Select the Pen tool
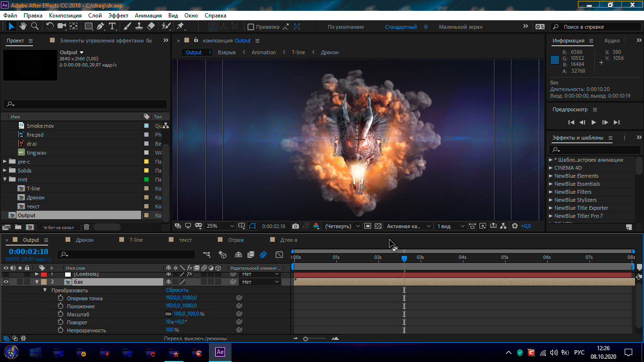Screen dimensions: 644x362 pos(100,26)
